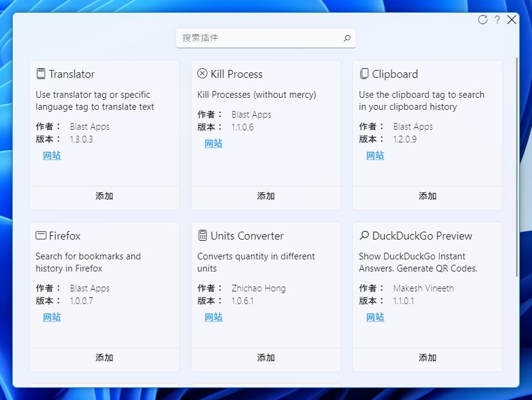Click the Clipboard plugin icon
Image resolution: width=532 pixels, height=400 pixels.
[364, 74]
